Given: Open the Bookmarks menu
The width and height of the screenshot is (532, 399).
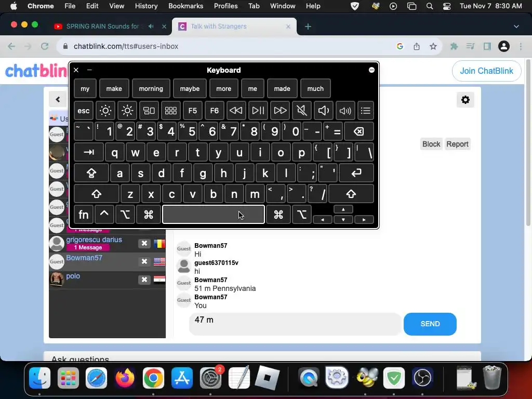Looking at the screenshot, I should 185,6.
